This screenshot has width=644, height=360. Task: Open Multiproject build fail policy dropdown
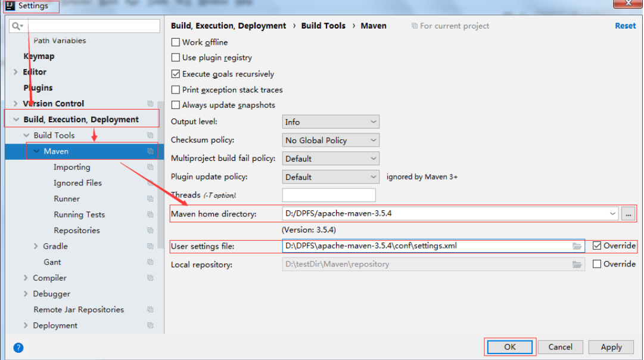click(331, 159)
